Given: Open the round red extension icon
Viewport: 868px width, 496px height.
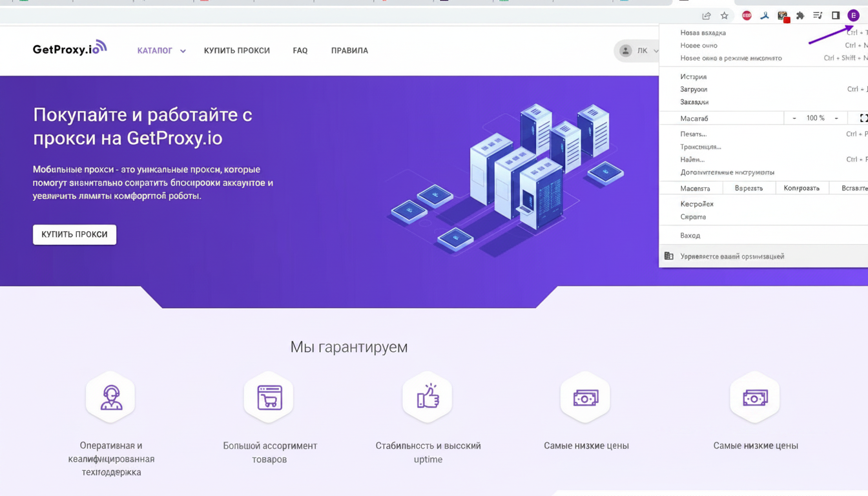Looking at the screenshot, I should [747, 15].
